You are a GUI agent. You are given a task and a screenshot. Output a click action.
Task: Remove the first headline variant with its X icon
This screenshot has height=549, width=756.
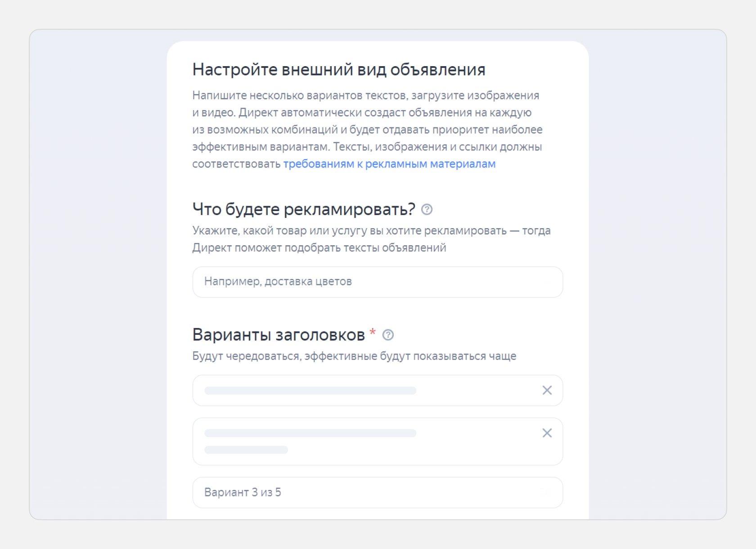pyautogui.click(x=547, y=391)
